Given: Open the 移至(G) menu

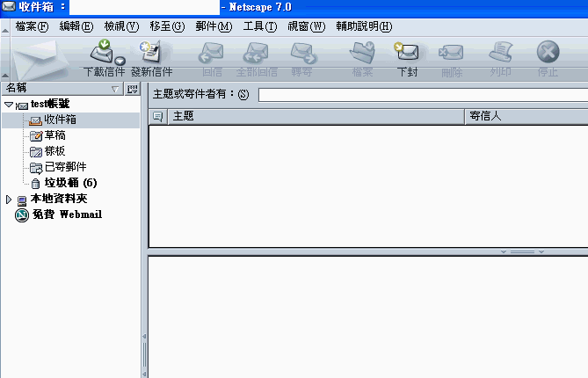Looking at the screenshot, I should pyautogui.click(x=167, y=26).
